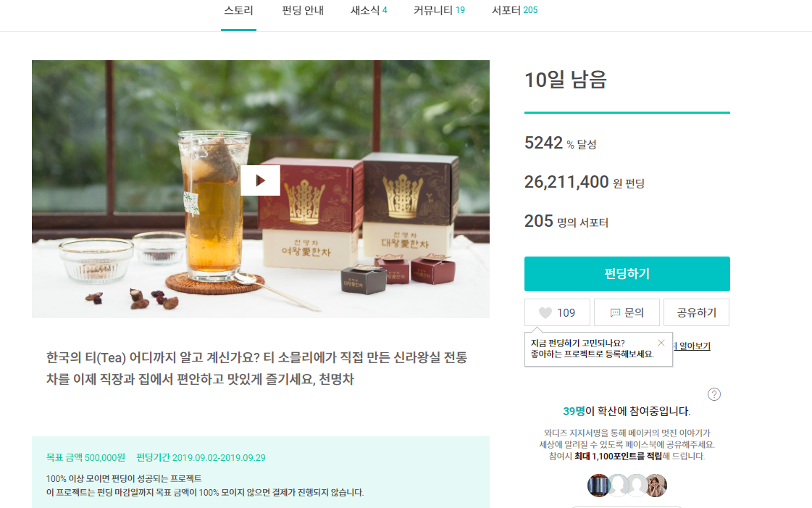The height and width of the screenshot is (508, 812).
Task: Click the teal funding progress bar
Action: tap(627, 112)
